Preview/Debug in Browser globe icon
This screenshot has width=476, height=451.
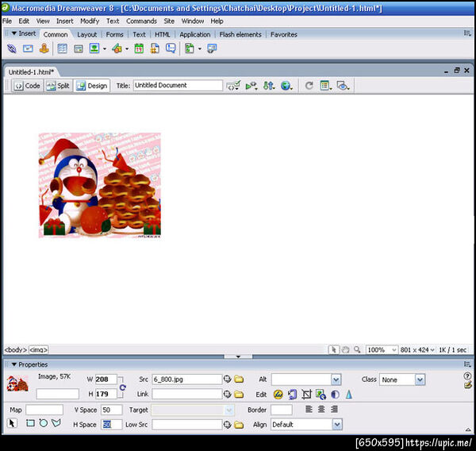[x=286, y=86]
